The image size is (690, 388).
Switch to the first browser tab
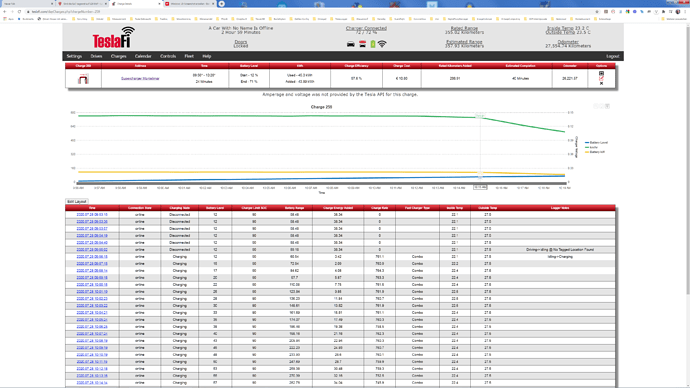click(x=27, y=4)
